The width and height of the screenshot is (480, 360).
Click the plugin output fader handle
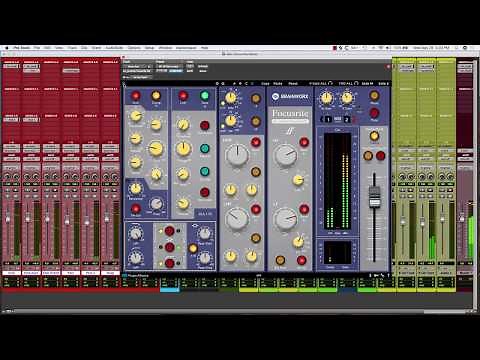[x=375, y=197]
